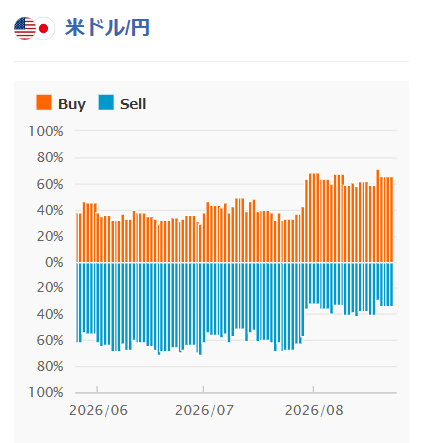Click the first blue Sell bar on the left
423x443 pixels.
(x=77, y=302)
